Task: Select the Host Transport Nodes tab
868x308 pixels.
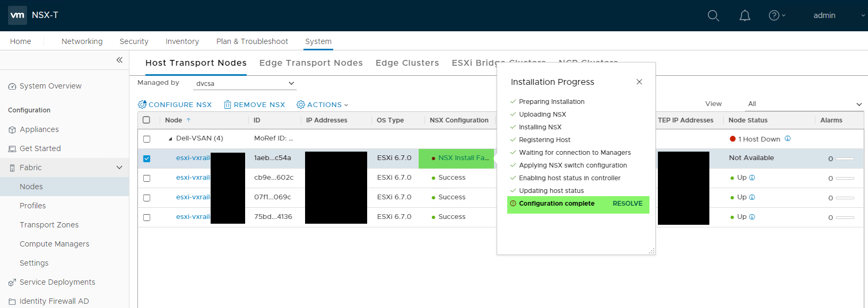Action: click(196, 63)
